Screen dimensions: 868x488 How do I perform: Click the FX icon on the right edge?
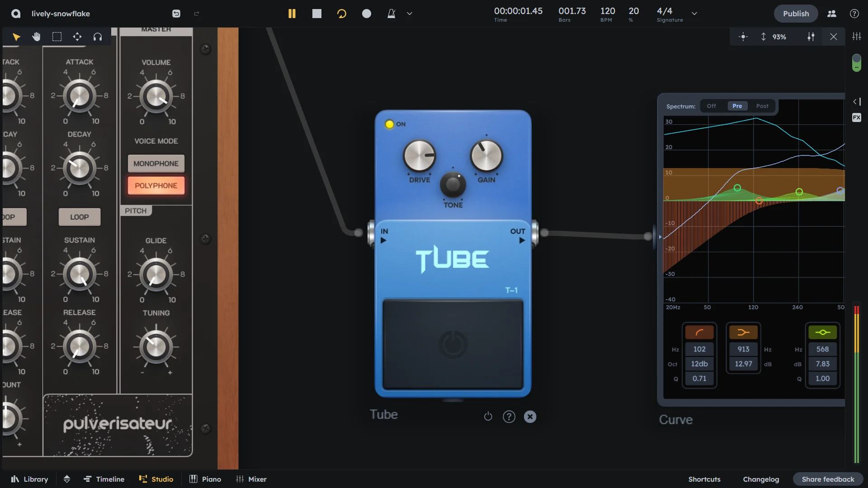857,117
